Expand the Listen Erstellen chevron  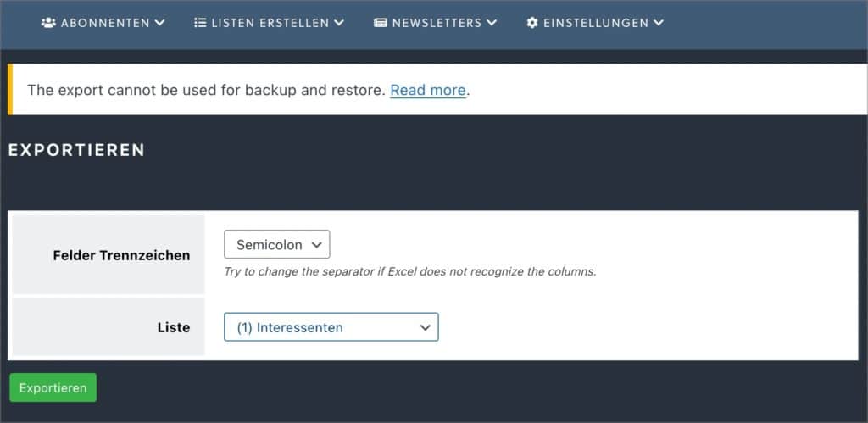339,23
